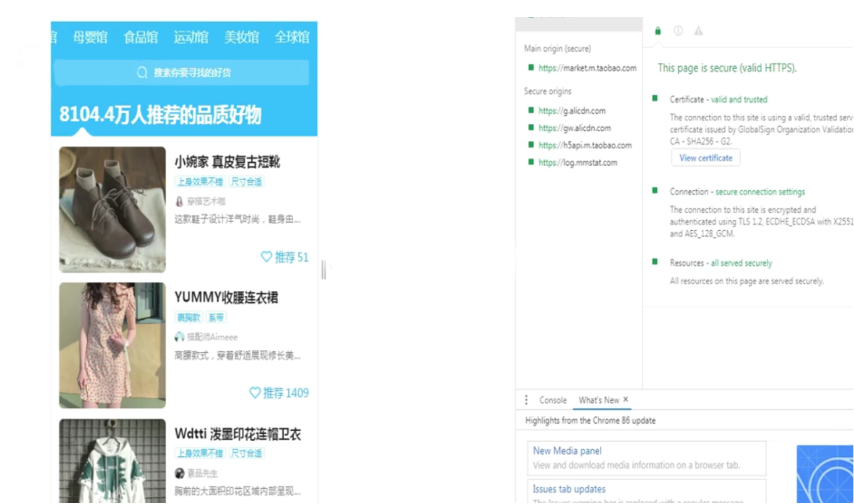Click the device pane resize handle

[324, 270]
